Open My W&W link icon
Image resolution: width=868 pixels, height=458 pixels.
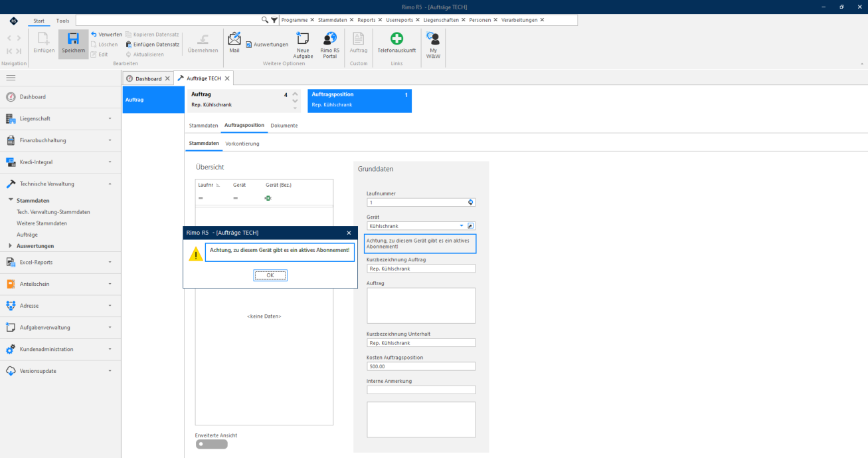(x=433, y=39)
